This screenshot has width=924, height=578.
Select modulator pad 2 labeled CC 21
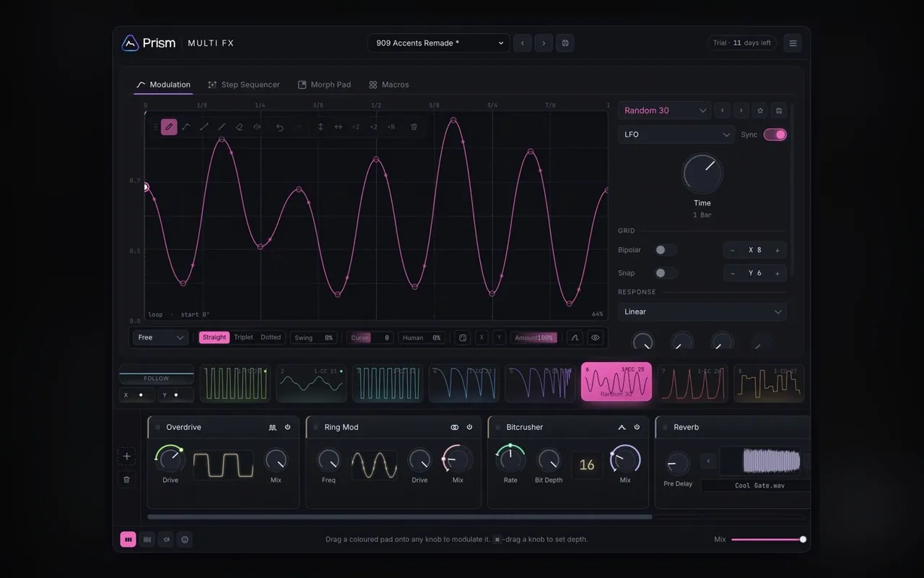312,383
